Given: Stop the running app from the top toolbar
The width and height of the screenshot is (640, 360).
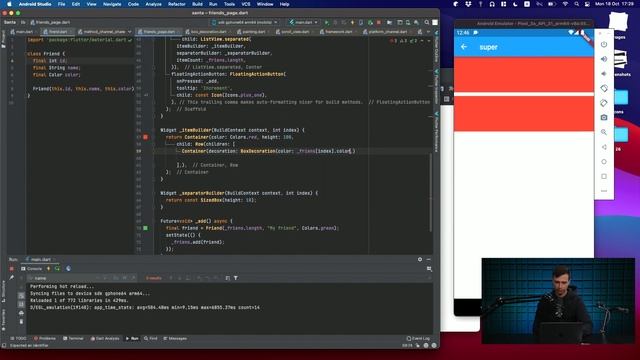Looking at the screenshot, I should (x=379, y=22).
